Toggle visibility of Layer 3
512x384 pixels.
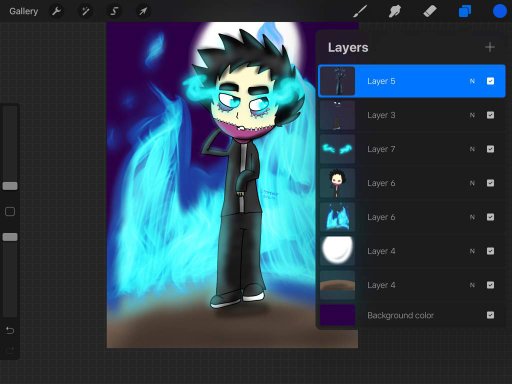point(490,115)
